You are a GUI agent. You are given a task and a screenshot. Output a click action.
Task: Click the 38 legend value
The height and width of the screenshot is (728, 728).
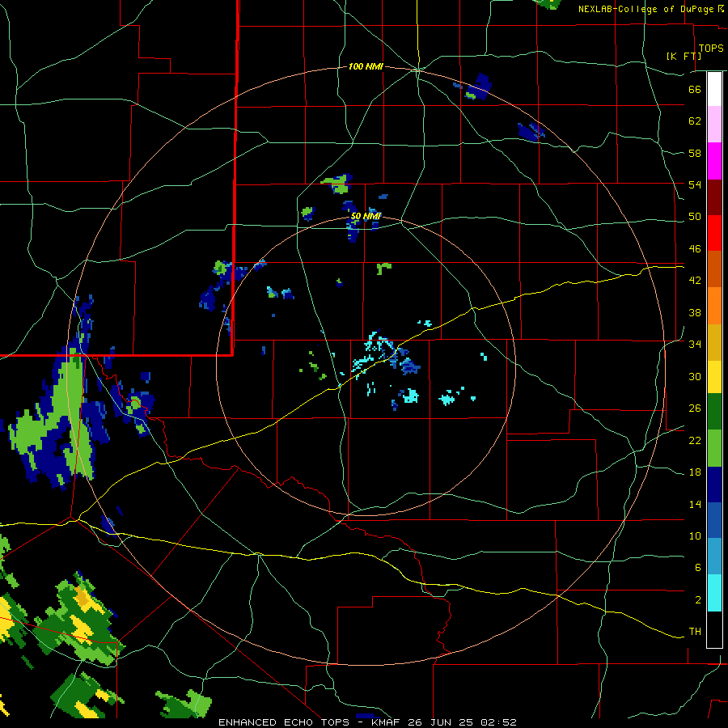[695, 312]
